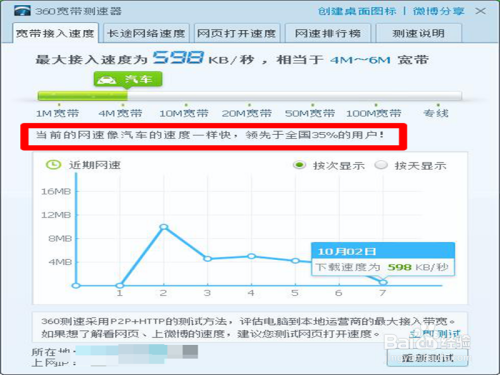The width and height of the screenshot is (500, 375).
Task: Click the 4M宽带 scale label
Action: (x=120, y=113)
